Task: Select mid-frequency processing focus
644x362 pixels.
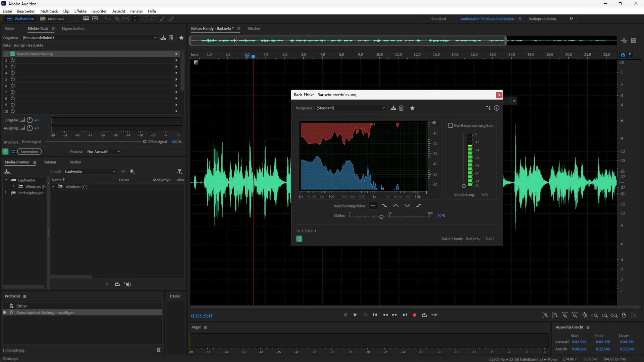Action: click(x=396, y=205)
